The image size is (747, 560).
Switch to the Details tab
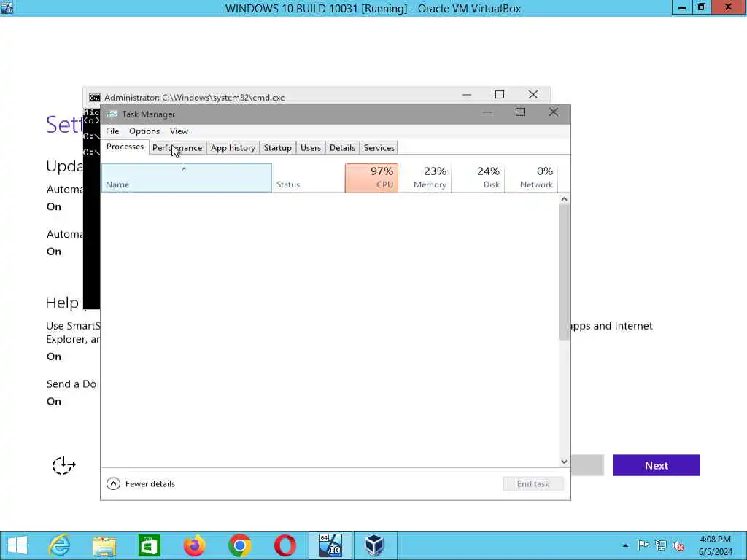click(x=343, y=147)
